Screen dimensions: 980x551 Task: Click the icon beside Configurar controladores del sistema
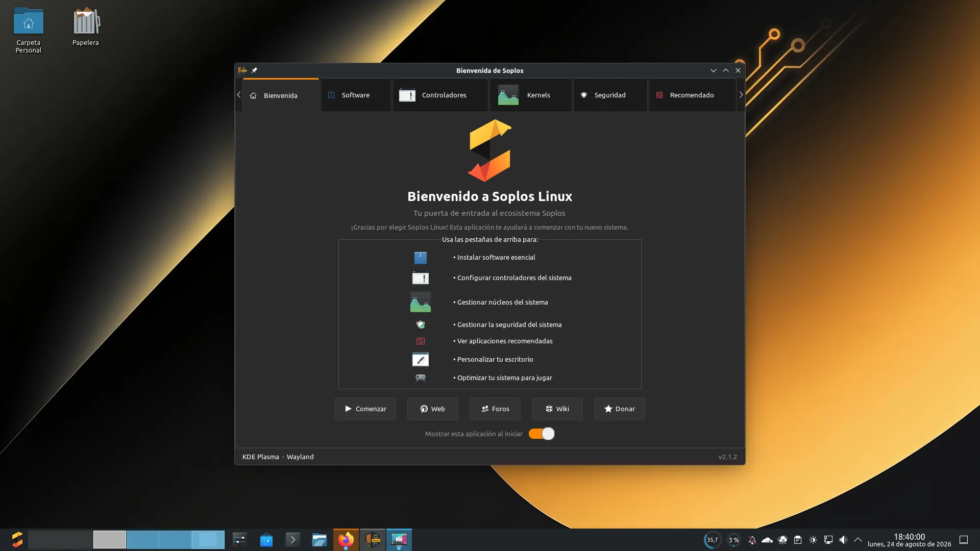421,278
